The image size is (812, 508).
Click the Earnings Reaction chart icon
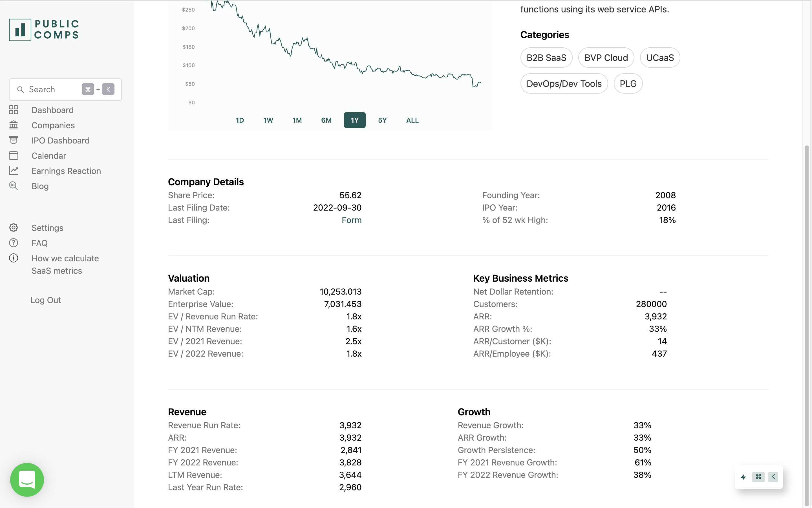[14, 171]
